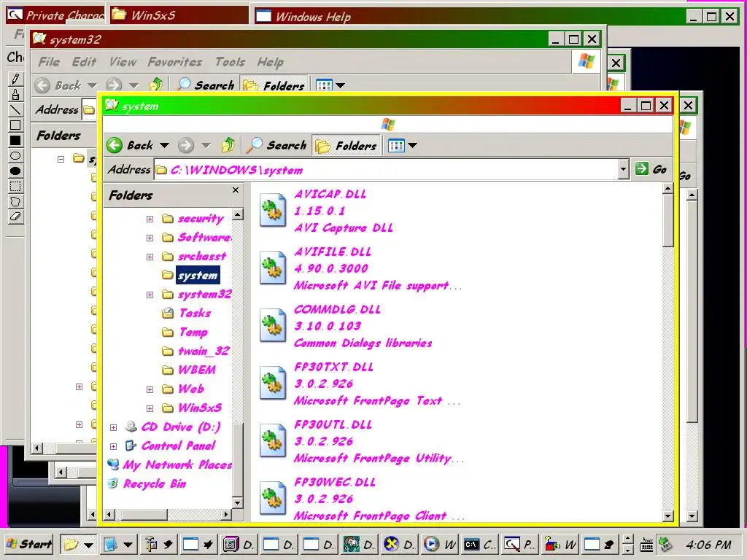The height and width of the screenshot is (560, 747).
Task: Select the pencil tool in Private Character Editor
Action: 15,79
